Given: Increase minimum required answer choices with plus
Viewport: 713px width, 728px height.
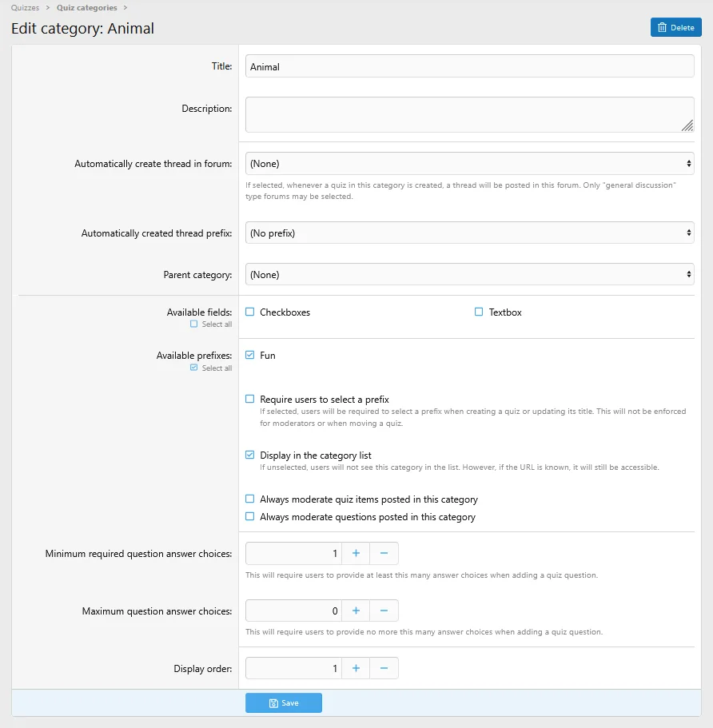Looking at the screenshot, I should (356, 554).
